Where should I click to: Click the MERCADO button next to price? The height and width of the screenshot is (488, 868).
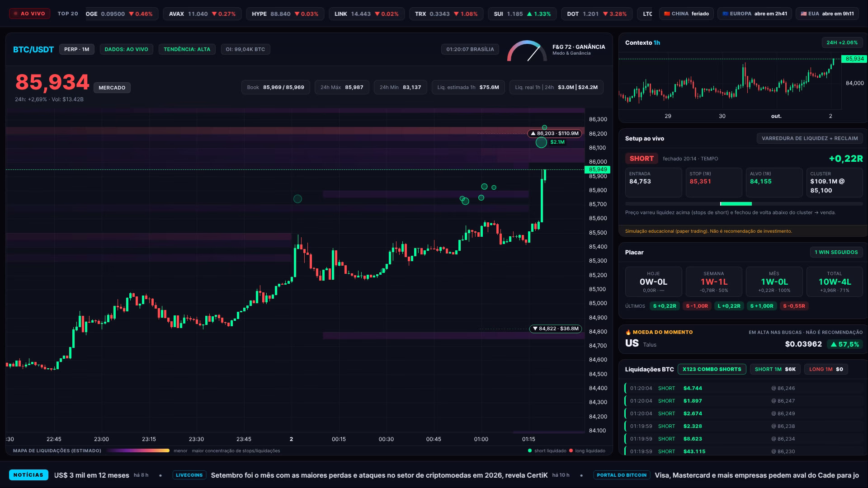pos(112,88)
